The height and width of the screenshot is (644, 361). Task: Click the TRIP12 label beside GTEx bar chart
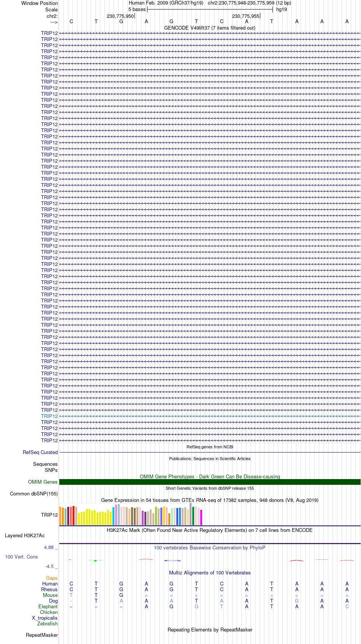49,515
